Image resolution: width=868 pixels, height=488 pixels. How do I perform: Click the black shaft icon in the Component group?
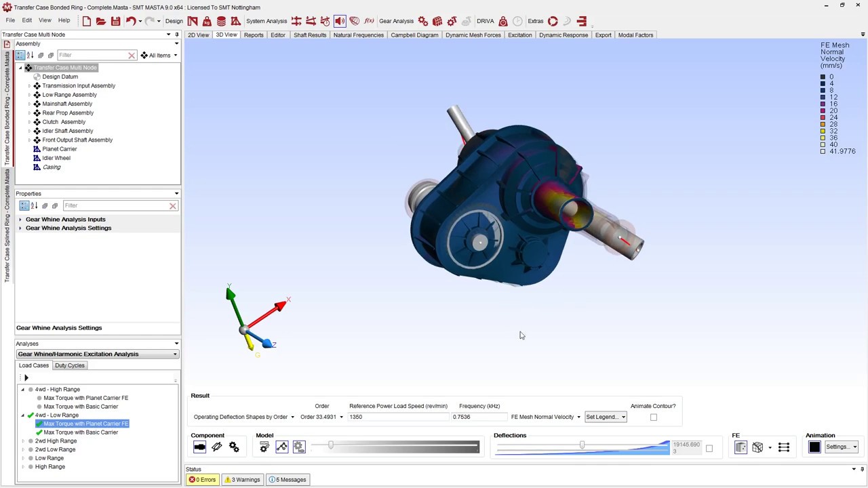[199, 447]
